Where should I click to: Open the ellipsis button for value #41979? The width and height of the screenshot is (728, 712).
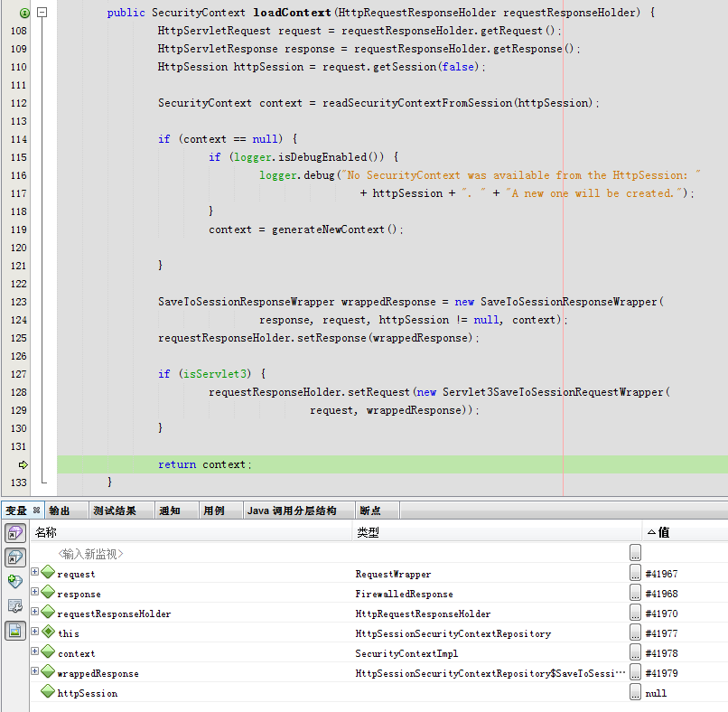pos(635,672)
